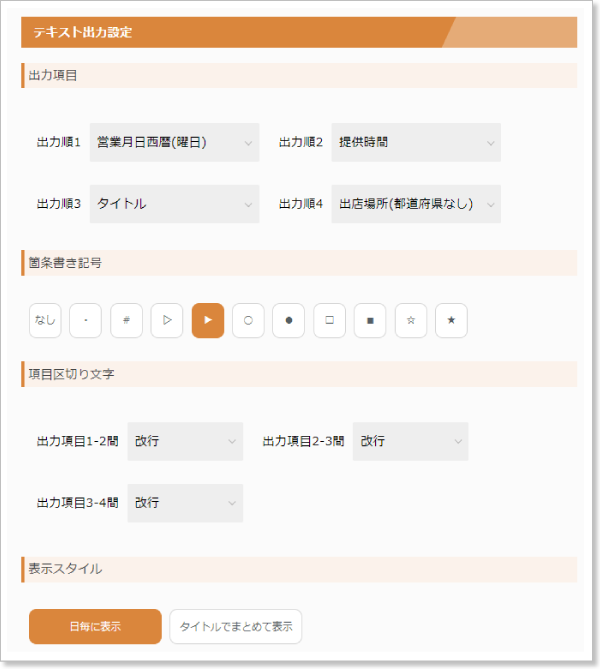Viewport: 600px width, 669px height.
Task: Open the 出力項目1-2間 separator dropdown
Action: [185, 441]
